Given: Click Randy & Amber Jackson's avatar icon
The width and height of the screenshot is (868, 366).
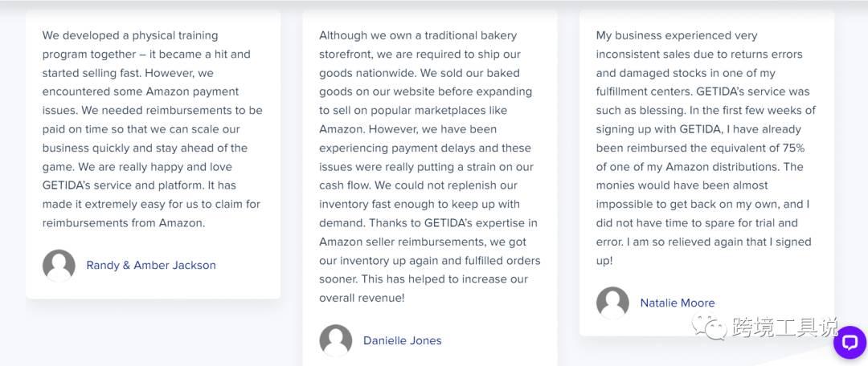Looking at the screenshot, I should [59, 266].
